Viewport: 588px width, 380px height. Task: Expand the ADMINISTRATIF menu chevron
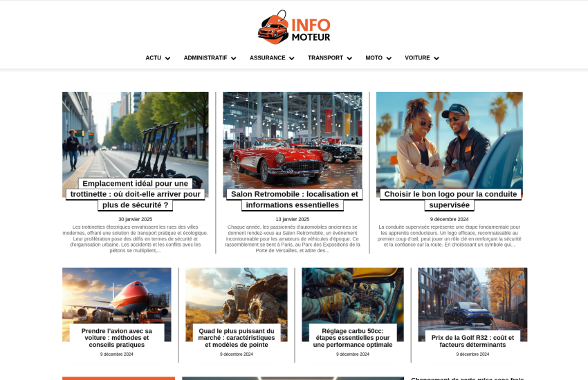233,59
